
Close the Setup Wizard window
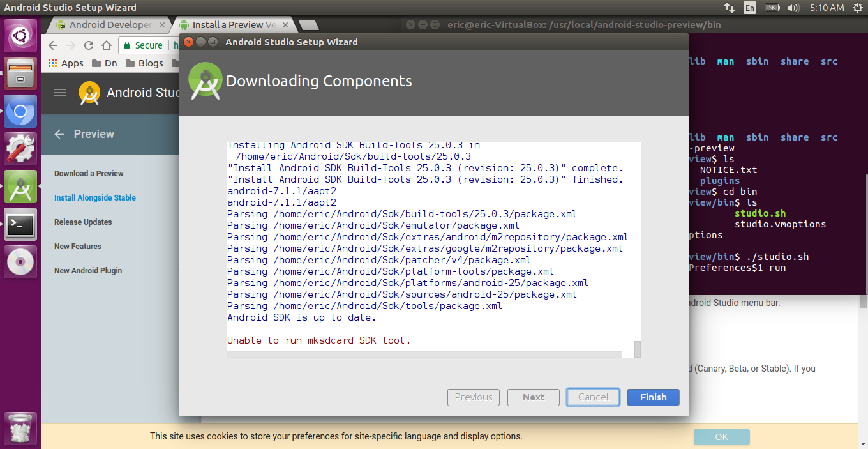188,42
